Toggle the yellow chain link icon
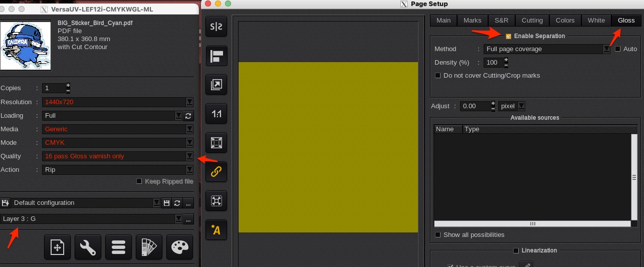This screenshot has height=267, width=644. click(x=217, y=171)
